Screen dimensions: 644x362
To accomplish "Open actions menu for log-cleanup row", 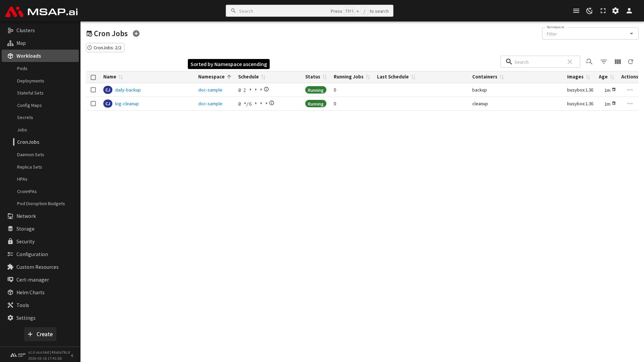I will coord(630,104).
